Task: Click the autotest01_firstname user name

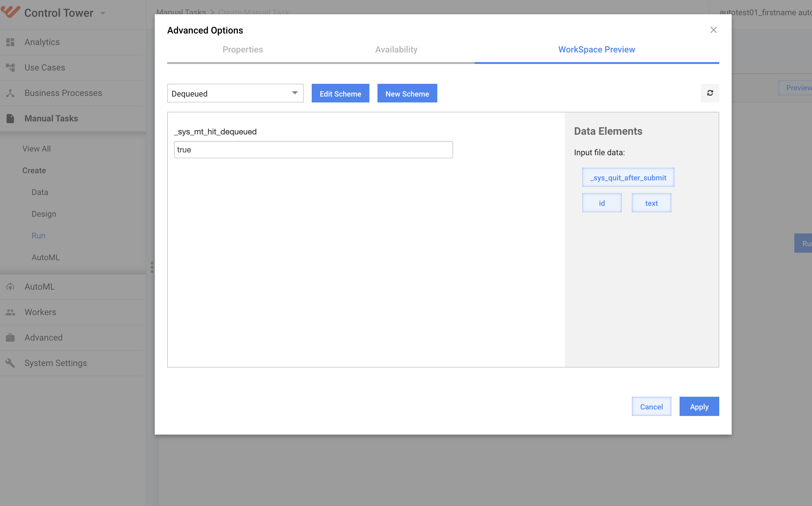Action: coord(765,12)
